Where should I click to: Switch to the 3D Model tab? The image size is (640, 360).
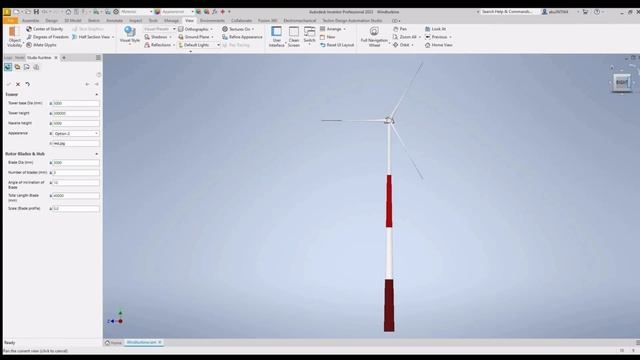(x=73, y=20)
